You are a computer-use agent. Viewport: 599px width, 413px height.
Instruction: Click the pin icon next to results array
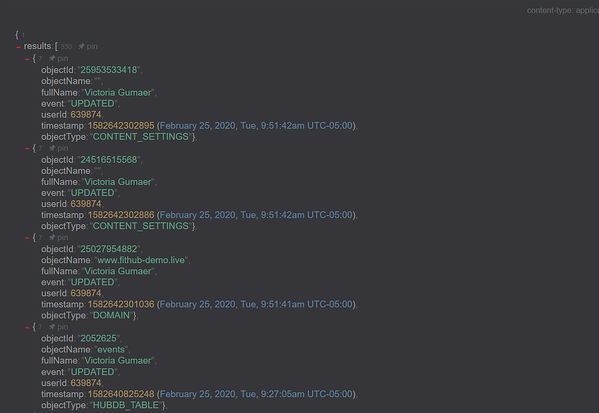click(x=88, y=46)
